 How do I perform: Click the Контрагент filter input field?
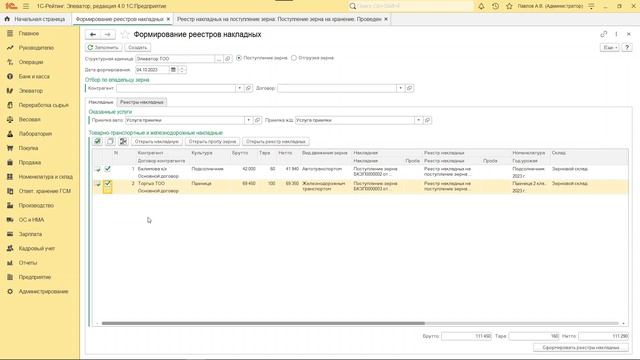[x=176, y=88]
